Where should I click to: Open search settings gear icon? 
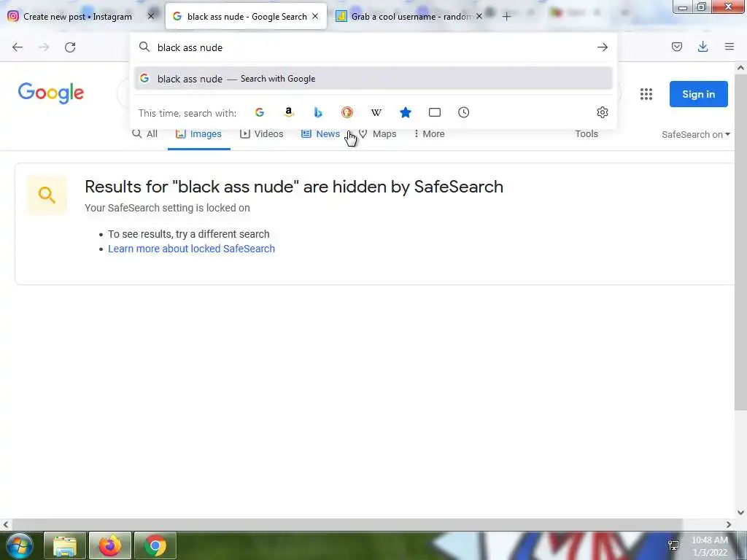(x=602, y=112)
